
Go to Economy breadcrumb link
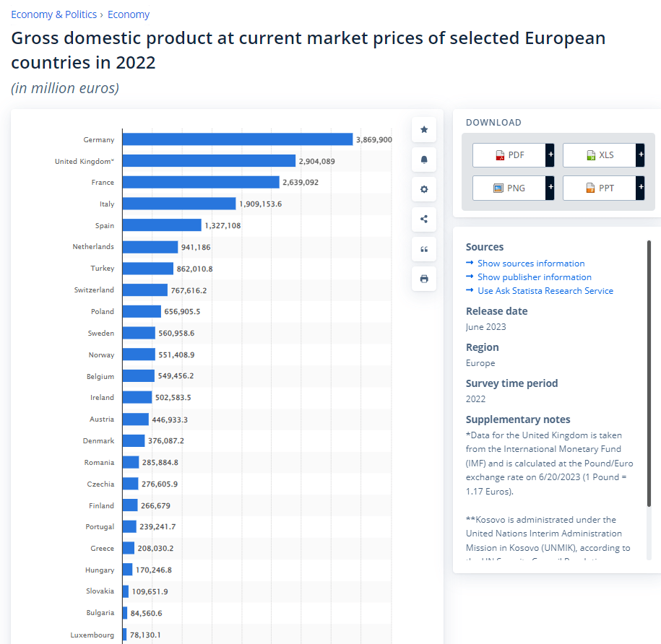click(129, 14)
